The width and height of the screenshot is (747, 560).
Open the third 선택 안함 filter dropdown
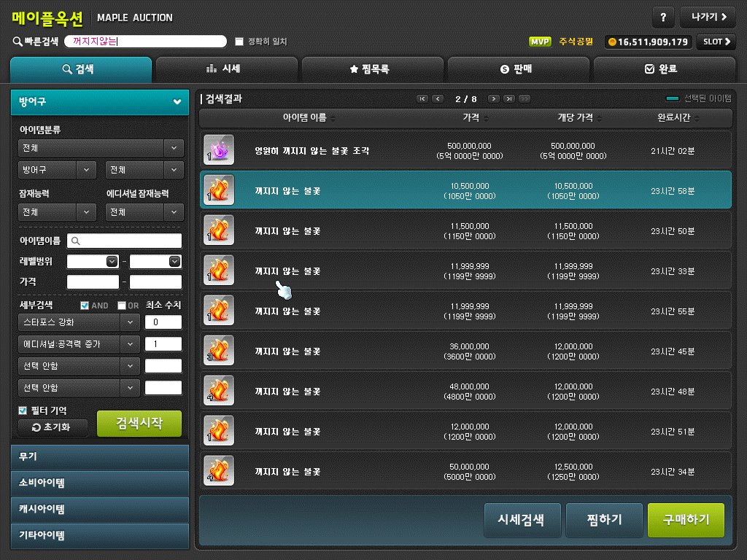click(x=79, y=366)
